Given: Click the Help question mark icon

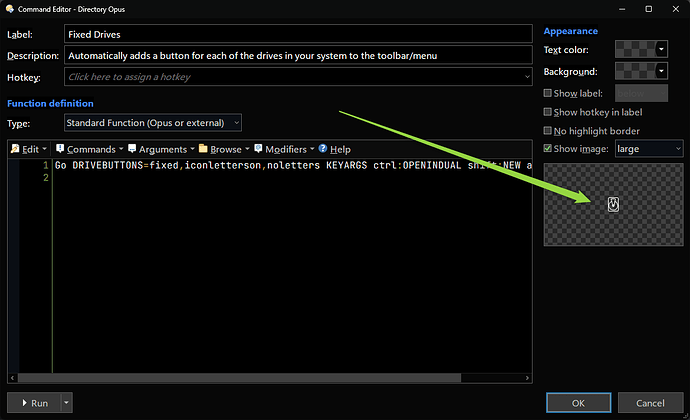Looking at the screenshot, I should (x=323, y=149).
